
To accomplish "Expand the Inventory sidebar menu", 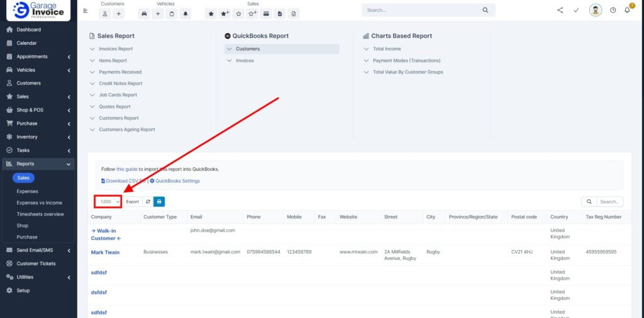I will (x=38, y=137).
